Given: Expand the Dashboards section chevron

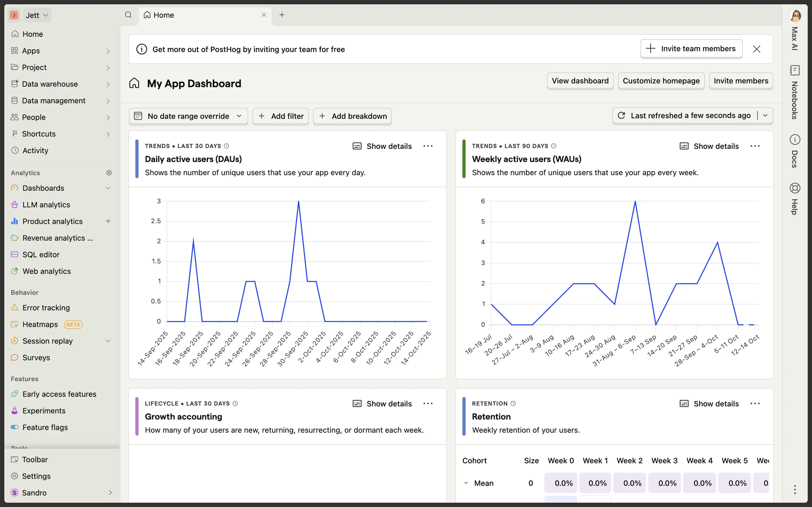Looking at the screenshot, I should coord(108,188).
